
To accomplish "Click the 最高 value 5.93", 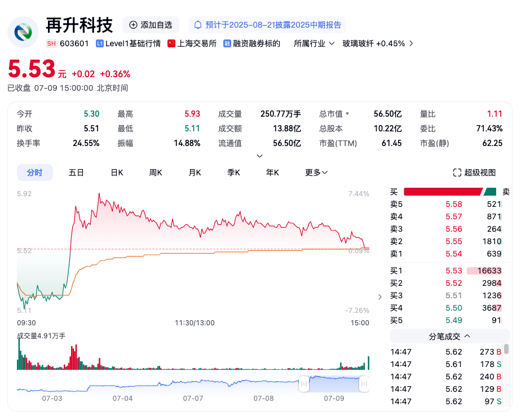I will tap(192, 114).
